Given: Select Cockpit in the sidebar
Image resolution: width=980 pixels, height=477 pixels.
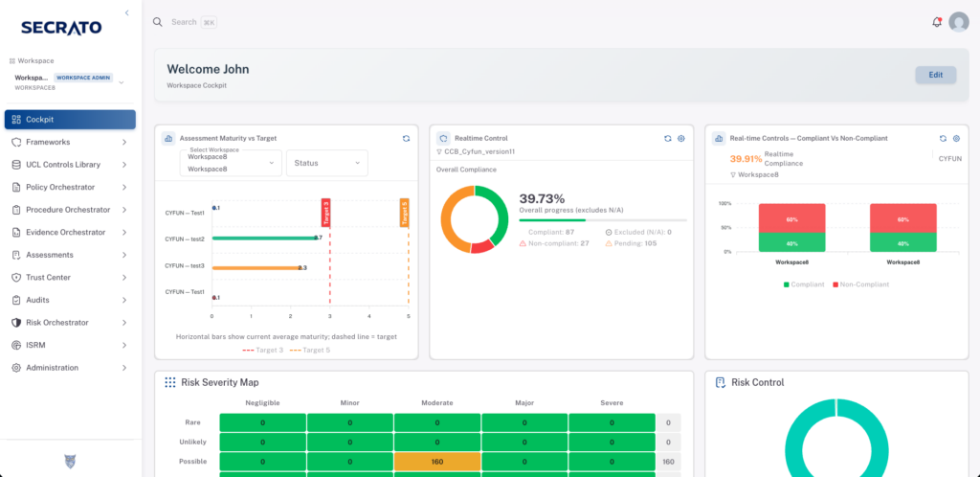Looking at the screenshot, I should pyautogui.click(x=70, y=120).
